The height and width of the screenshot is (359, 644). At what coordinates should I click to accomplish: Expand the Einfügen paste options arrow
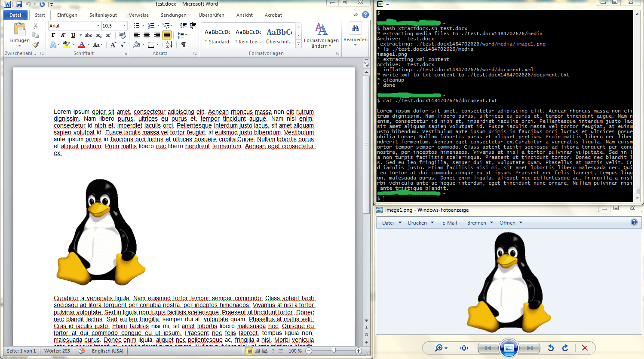tap(19, 46)
